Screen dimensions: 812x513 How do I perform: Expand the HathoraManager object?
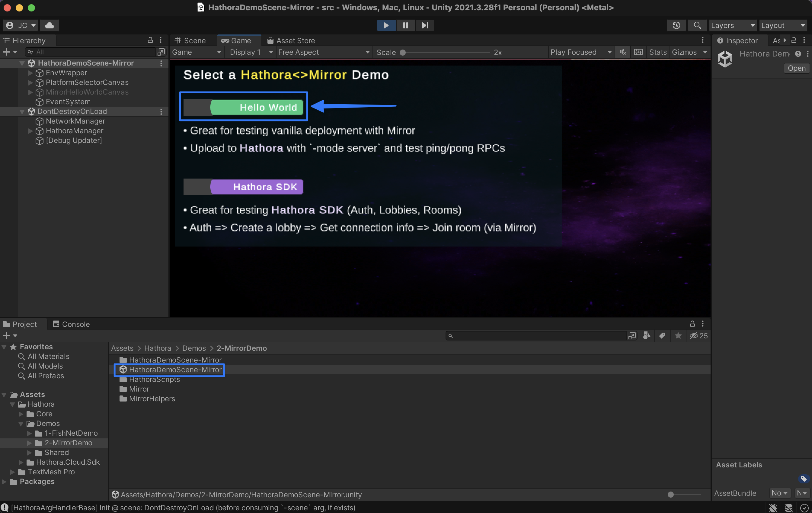click(30, 131)
